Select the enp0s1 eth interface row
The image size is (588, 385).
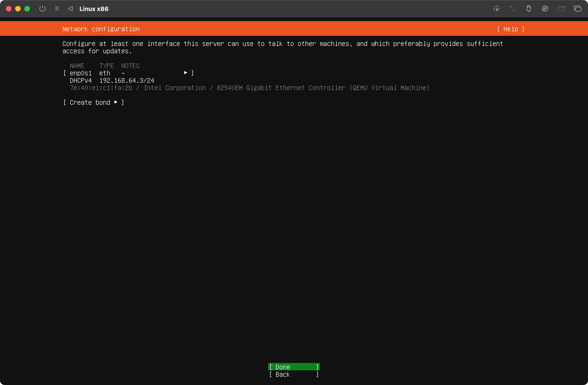pos(128,73)
